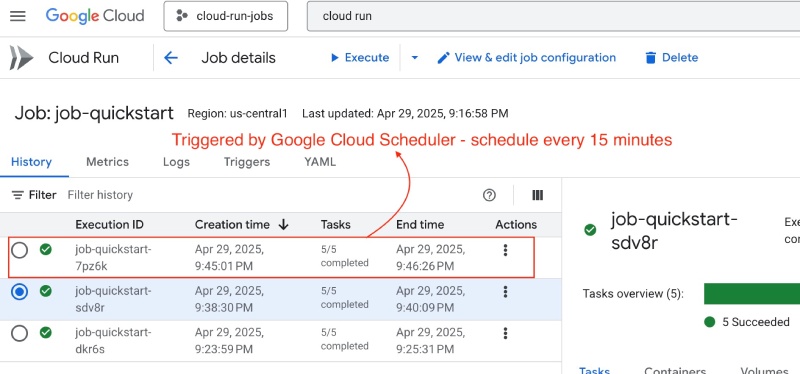The width and height of the screenshot is (800, 374).
Task: Click 5/5 completed in the dkr6s row
Action: pyautogui.click(x=344, y=339)
